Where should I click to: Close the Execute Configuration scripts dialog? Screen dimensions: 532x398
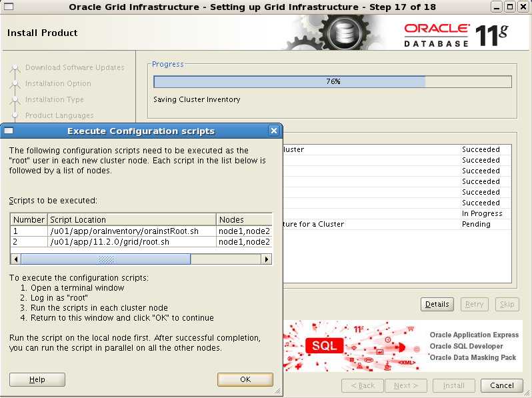[274, 131]
